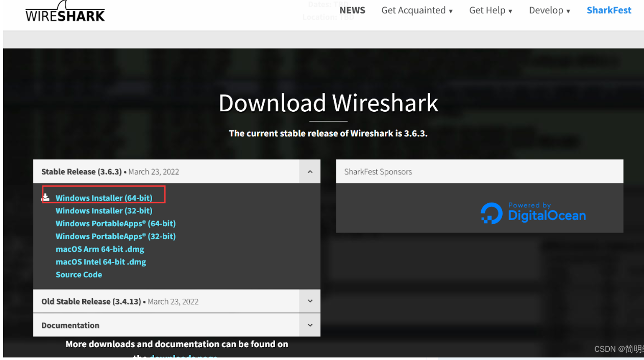Click the 'More downloads and documentation' text
The height and width of the screenshot is (360, 644).
tap(177, 344)
